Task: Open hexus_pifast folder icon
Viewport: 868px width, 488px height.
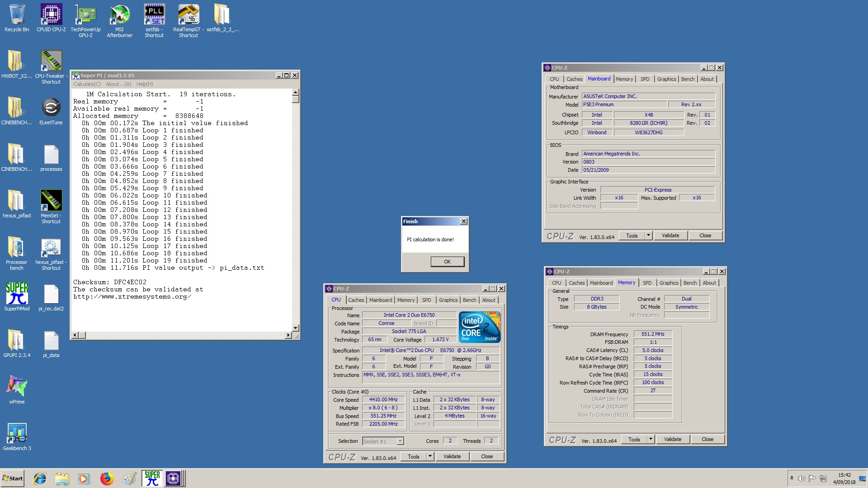Action: (17, 204)
